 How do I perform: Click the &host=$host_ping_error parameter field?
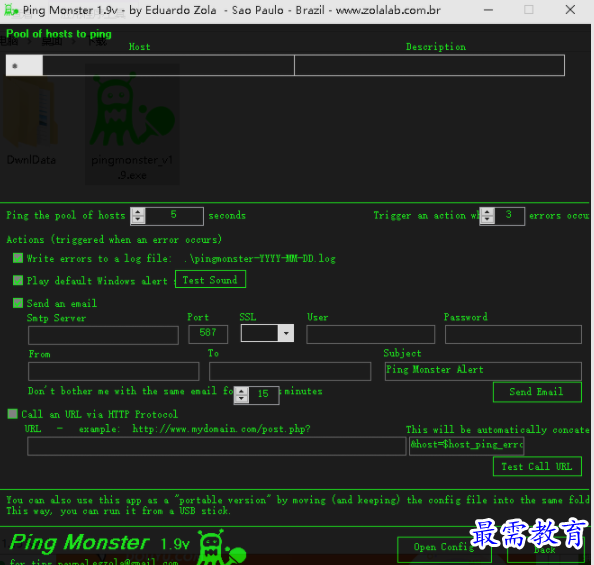(467, 446)
